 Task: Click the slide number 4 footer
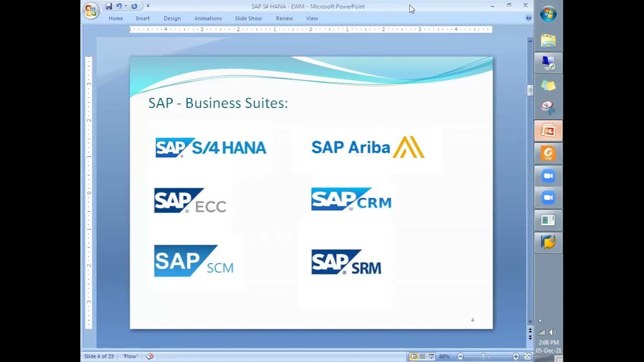[x=472, y=320]
